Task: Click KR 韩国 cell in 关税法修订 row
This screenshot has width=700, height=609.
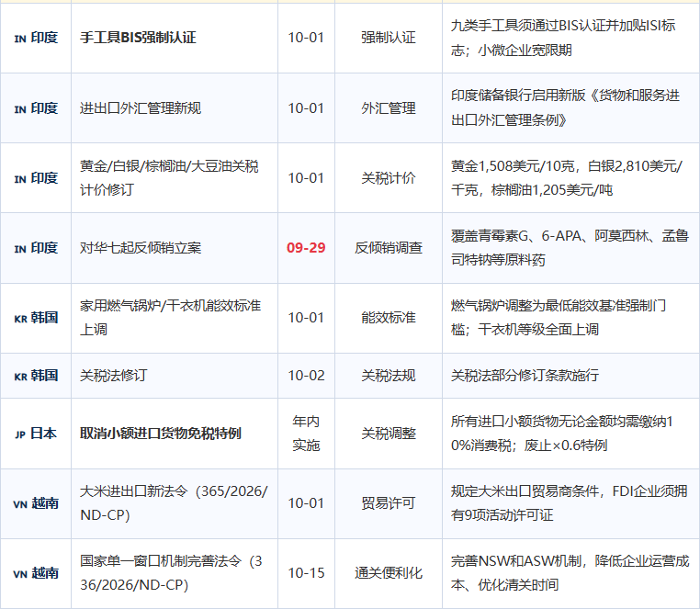Action: 36,376
